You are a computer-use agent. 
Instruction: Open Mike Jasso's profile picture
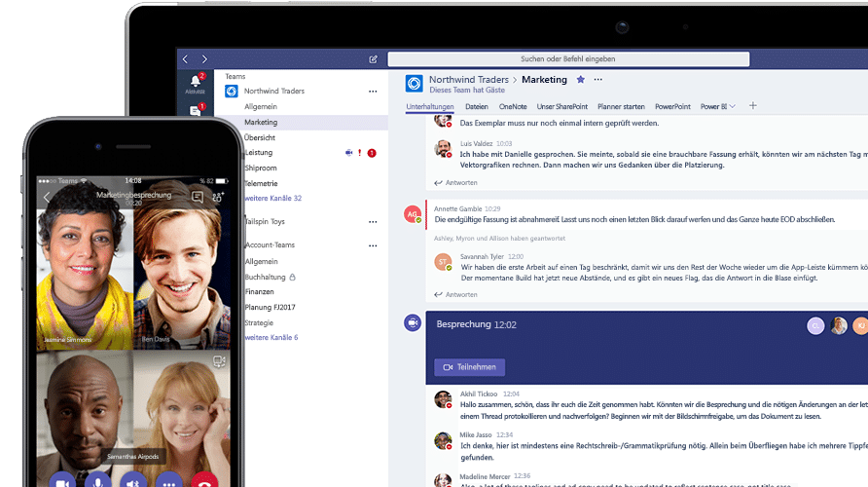[x=443, y=440]
